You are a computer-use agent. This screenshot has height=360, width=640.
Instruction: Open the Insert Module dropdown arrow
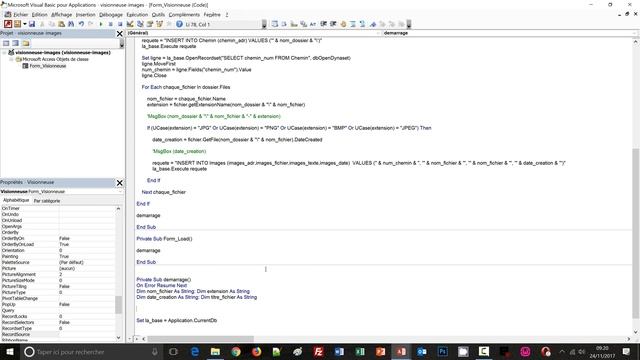(24, 24)
